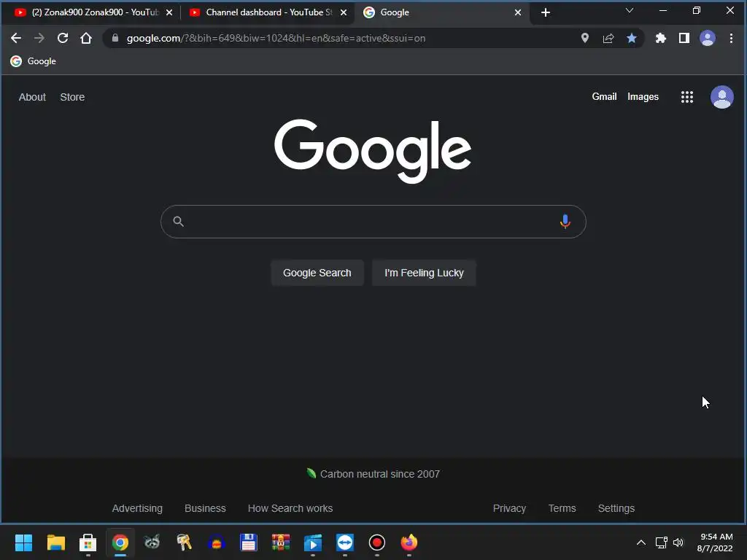Go to Google Images
747x560 pixels.
pos(643,97)
